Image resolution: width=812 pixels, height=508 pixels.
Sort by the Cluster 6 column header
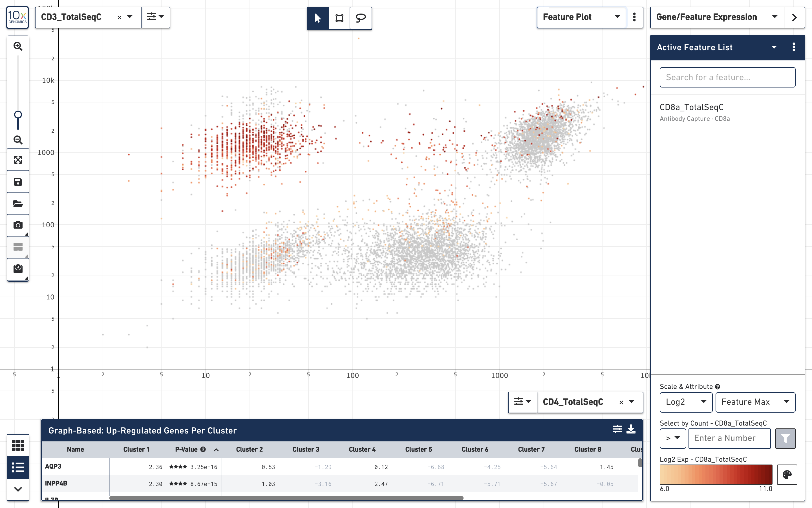(x=475, y=450)
